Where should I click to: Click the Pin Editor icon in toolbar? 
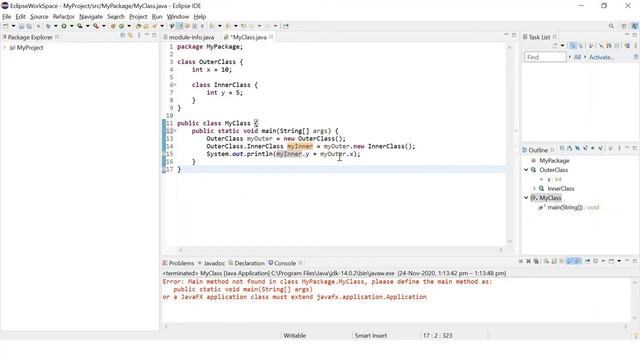286,26
